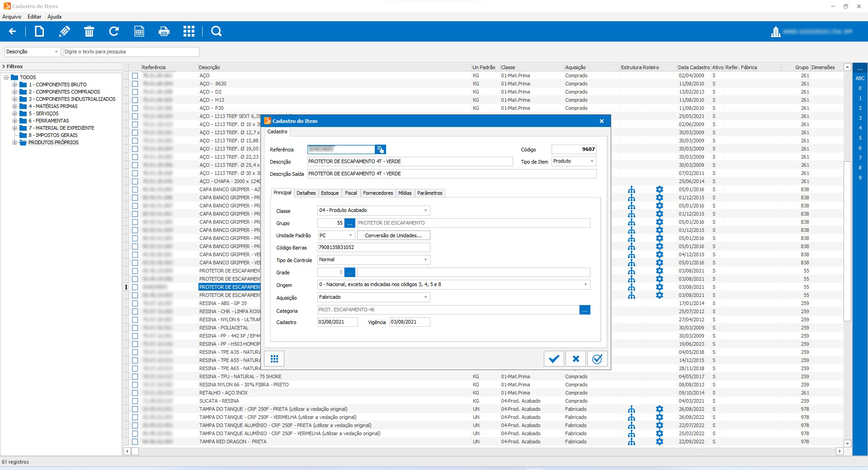868x470 pixels.
Task: Tick the checkbox for AÇO - H13 row
Action: pyautogui.click(x=135, y=100)
